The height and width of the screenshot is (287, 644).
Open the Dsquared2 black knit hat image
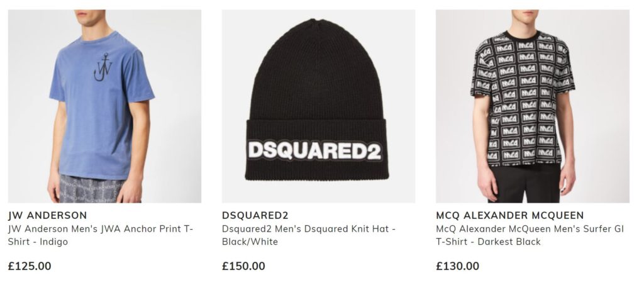(318, 106)
